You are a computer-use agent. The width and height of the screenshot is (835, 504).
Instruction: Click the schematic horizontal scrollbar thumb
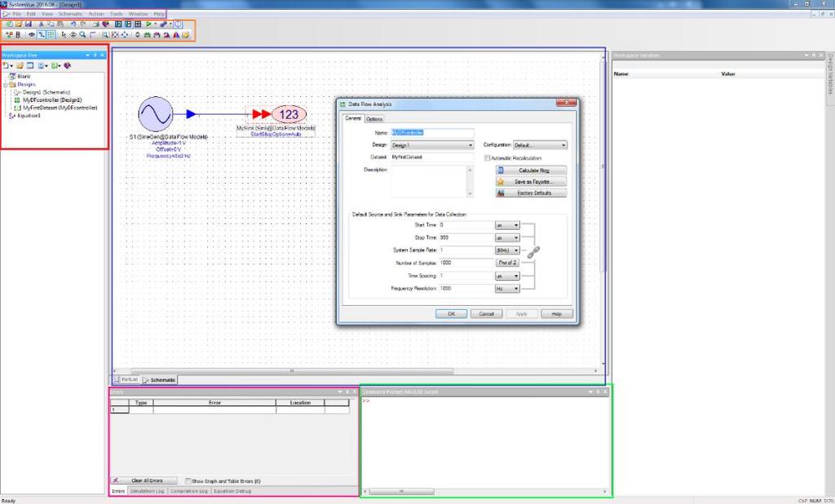pos(292,371)
